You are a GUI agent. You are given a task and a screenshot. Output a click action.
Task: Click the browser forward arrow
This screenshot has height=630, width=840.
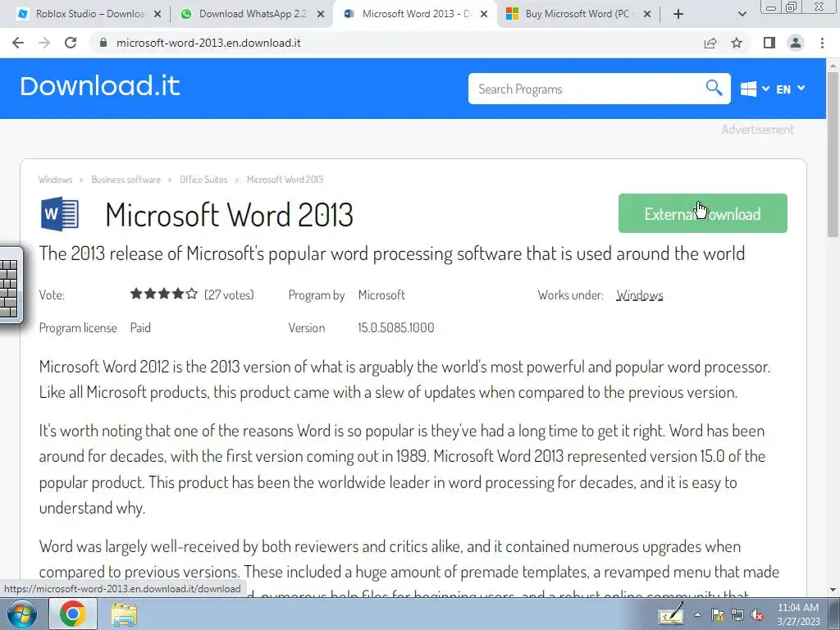tap(44, 43)
